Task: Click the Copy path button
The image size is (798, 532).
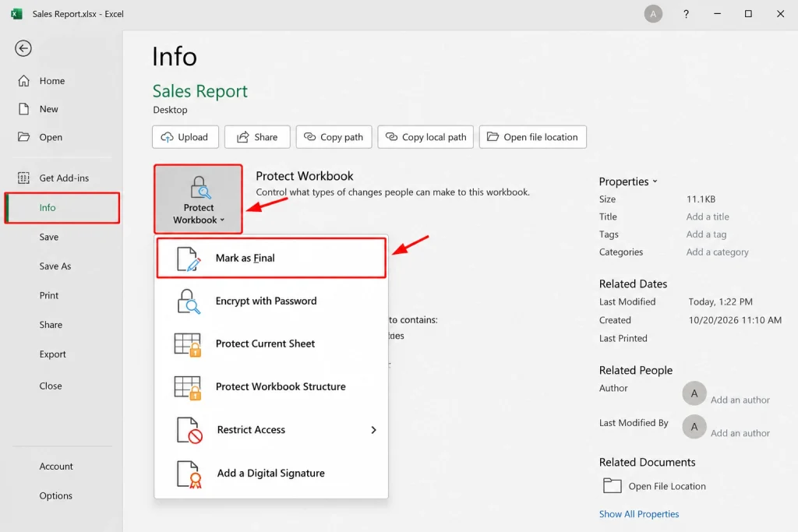Action: (x=334, y=137)
